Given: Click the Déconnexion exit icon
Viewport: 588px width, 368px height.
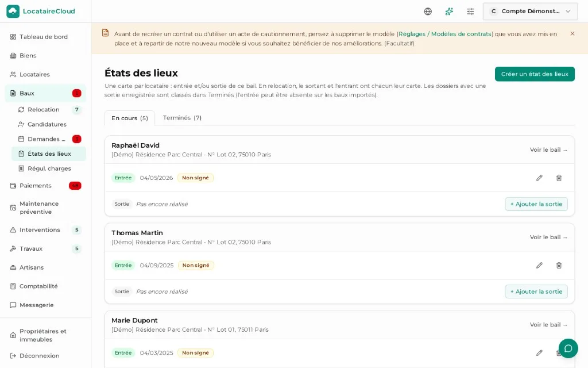Looking at the screenshot, I should [x=13, y=355].
